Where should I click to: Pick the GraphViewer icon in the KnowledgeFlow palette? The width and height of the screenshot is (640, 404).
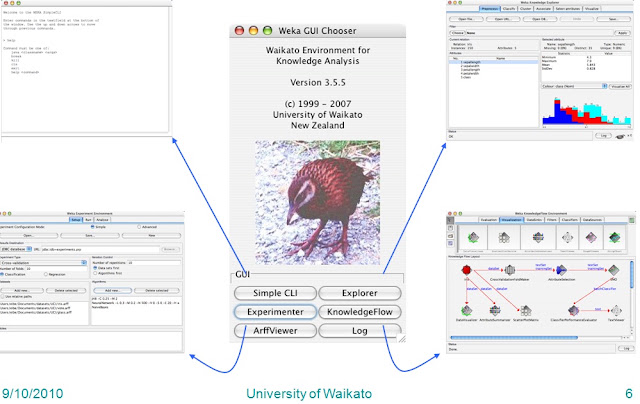pyautogui.click(x=591, y=238)
